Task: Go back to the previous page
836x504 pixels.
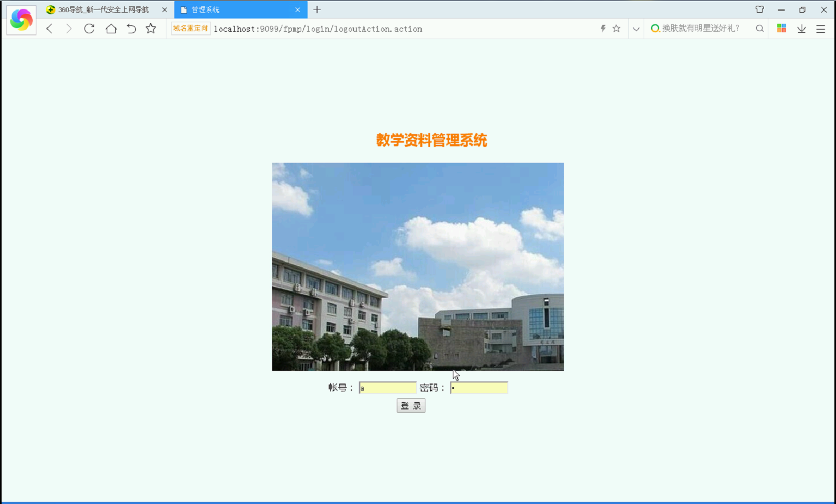Action: tap(49, 29)
